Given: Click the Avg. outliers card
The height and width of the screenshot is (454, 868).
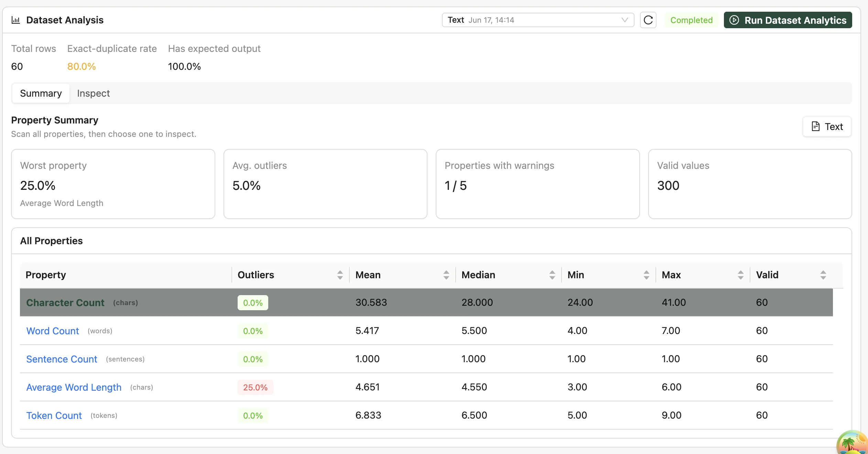Looking at the screenshot, I should (x=325, y=184).
